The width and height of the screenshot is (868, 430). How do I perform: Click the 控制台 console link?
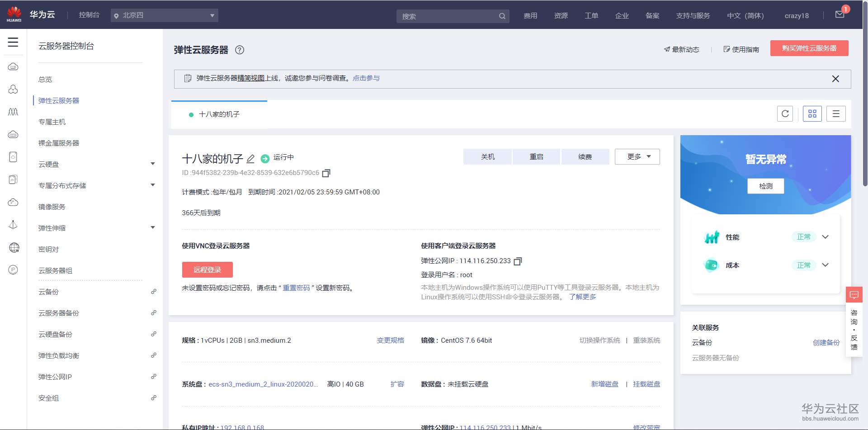(89, 15)
